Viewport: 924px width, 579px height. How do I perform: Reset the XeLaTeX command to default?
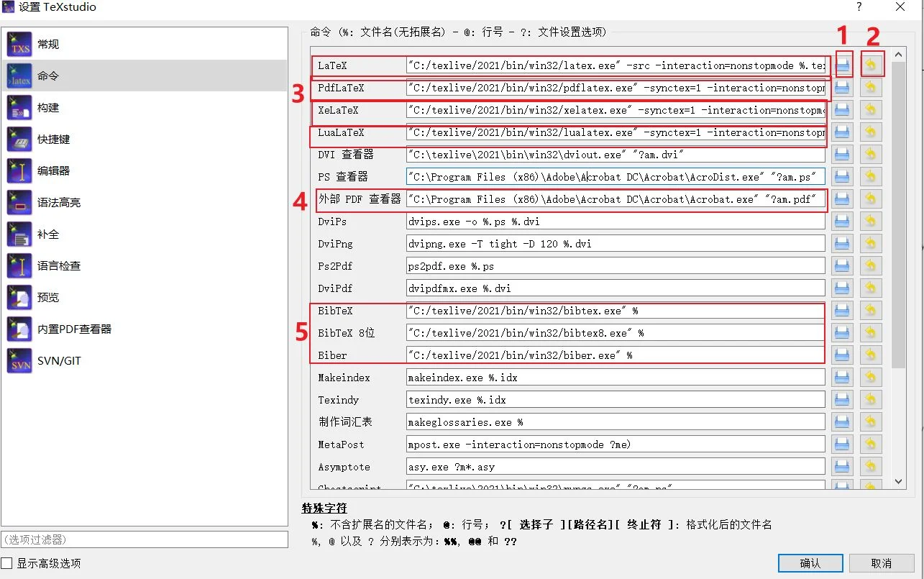pyautogui.click(x=871, y=110)
